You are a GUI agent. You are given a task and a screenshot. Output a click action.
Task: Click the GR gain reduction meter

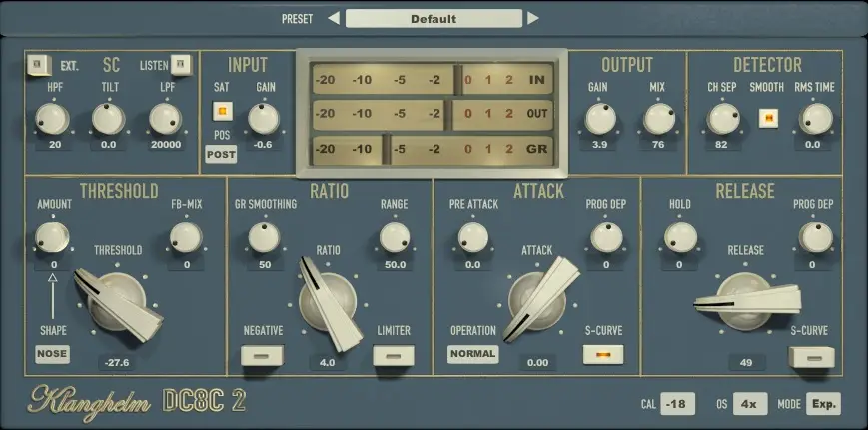[433, 150]
